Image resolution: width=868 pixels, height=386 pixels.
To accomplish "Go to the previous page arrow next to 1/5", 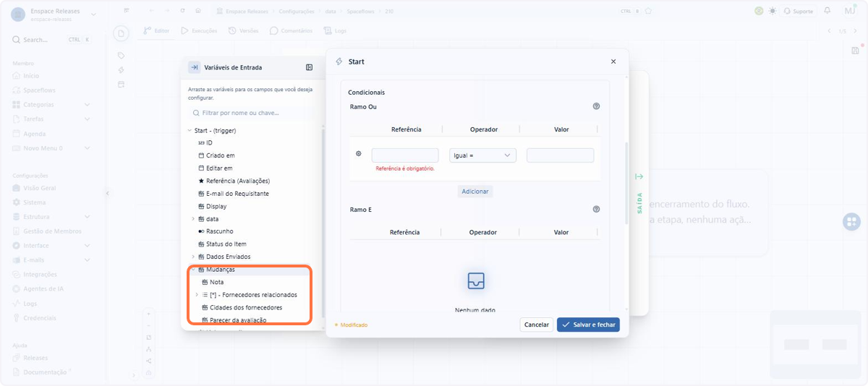I will coord(830,31).
